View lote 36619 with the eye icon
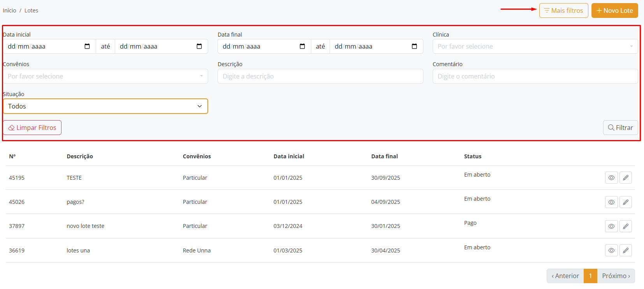This screenshot has height=289, width=644. (611, 250)
